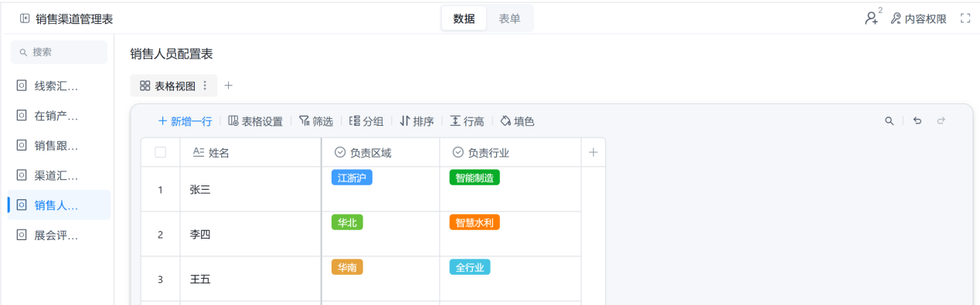
Task: Open the 行高 row height tool
Action: click(x=467, y=121)
